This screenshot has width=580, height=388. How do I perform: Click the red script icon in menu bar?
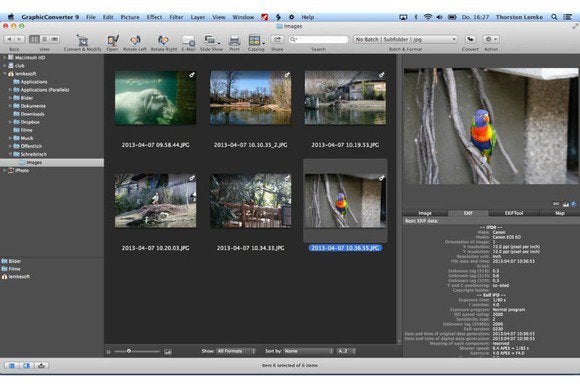264,17
